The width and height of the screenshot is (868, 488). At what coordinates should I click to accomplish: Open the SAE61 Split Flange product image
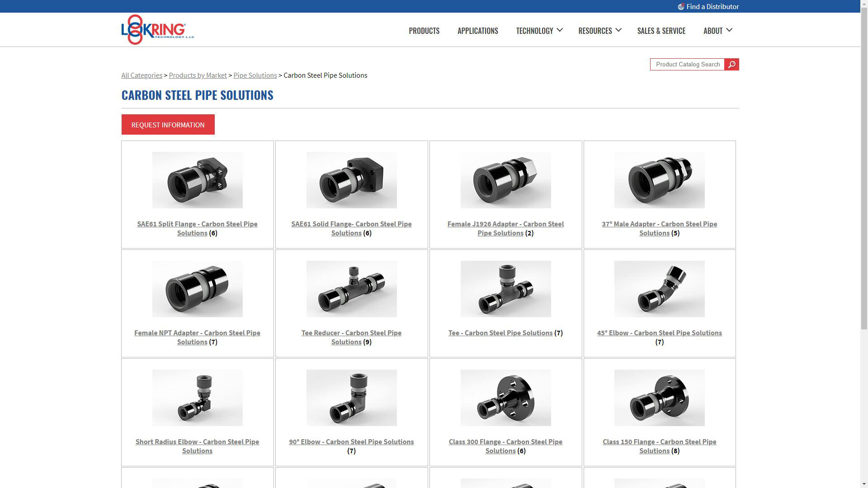click(x=197, y=180)
